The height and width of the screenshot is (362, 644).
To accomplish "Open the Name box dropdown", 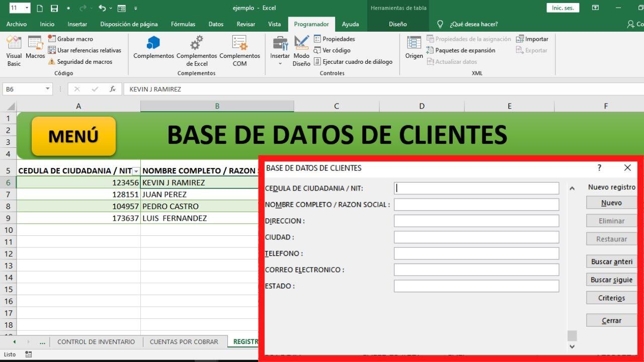I will pyautogui.click(x=47, y=88).
